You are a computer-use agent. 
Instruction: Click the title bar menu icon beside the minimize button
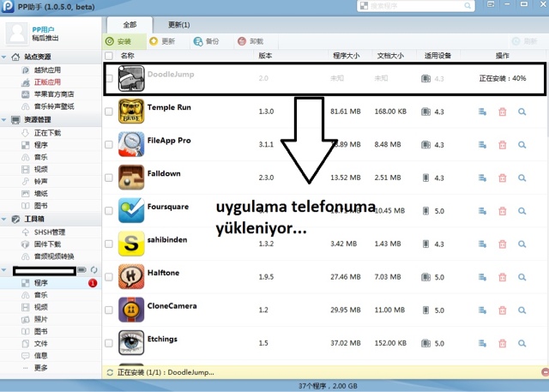(491, 4)
